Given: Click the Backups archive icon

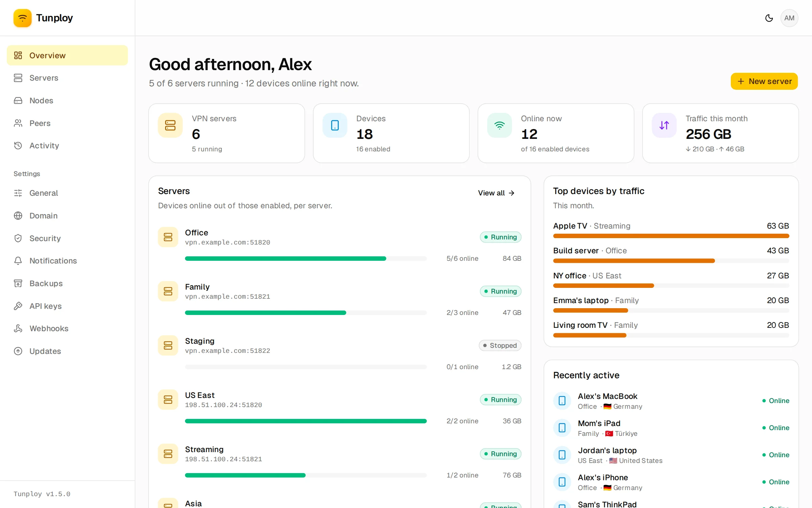Looking at the screenshot, I should [18, 283].
